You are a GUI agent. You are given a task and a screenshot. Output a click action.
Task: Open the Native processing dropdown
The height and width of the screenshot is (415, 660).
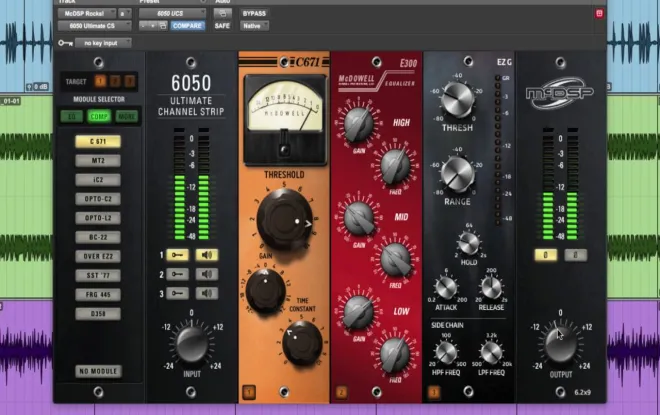click(254, 26)
